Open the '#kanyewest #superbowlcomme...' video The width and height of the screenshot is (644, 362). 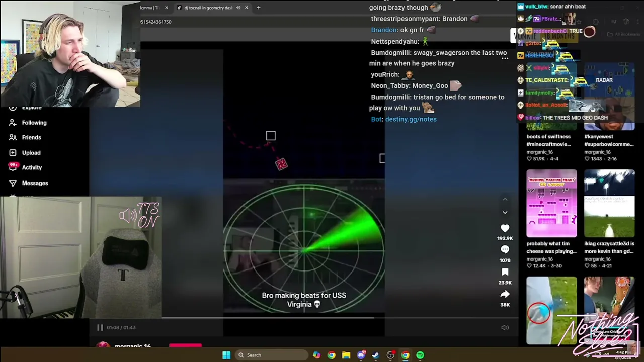coord(609,140)
